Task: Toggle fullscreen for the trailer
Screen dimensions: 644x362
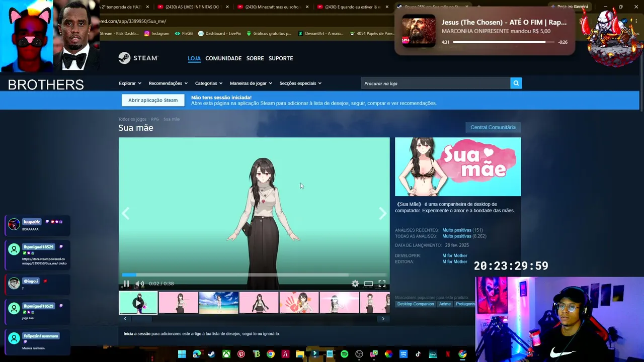Action: 382,284
